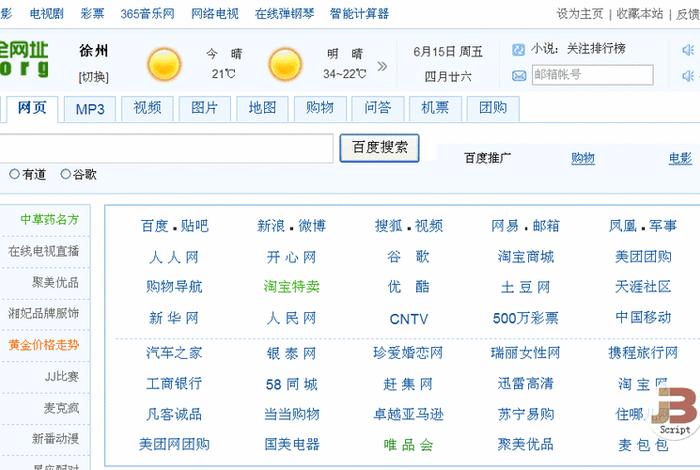700x470 pixels.
Task: Open the 新浪·微博 link
Action: click(292, 226)
